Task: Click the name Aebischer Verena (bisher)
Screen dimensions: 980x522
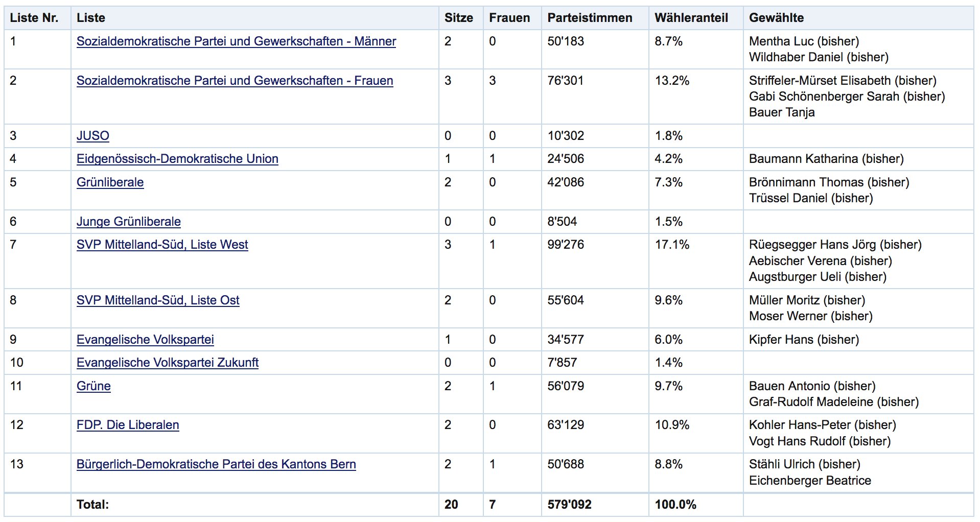Action: pyautogui.click(x=821, y=261)
